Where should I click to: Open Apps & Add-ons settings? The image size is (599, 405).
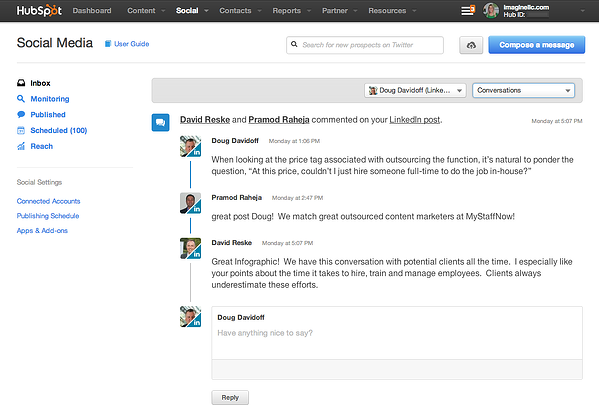[x=42, y=230]
